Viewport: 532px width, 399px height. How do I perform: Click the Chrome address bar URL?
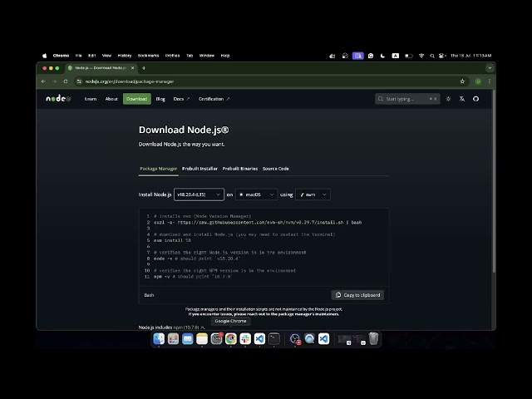point(130,81)
